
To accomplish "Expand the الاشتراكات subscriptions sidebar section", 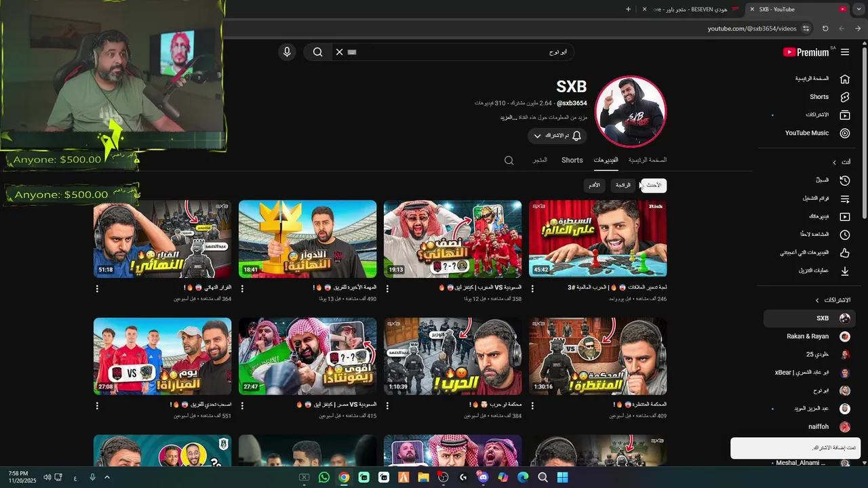I will [832, 300].
